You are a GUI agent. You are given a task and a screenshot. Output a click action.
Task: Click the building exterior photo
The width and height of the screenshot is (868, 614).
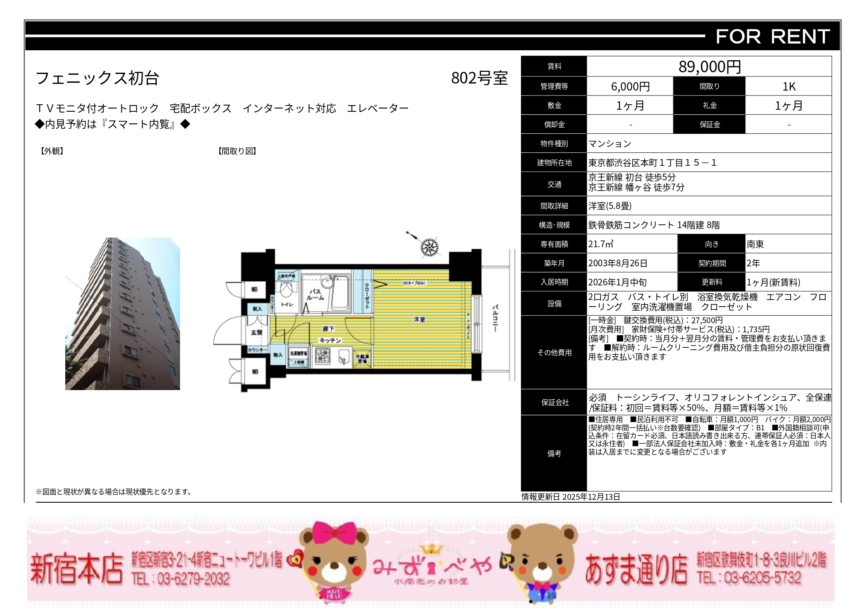123,314
